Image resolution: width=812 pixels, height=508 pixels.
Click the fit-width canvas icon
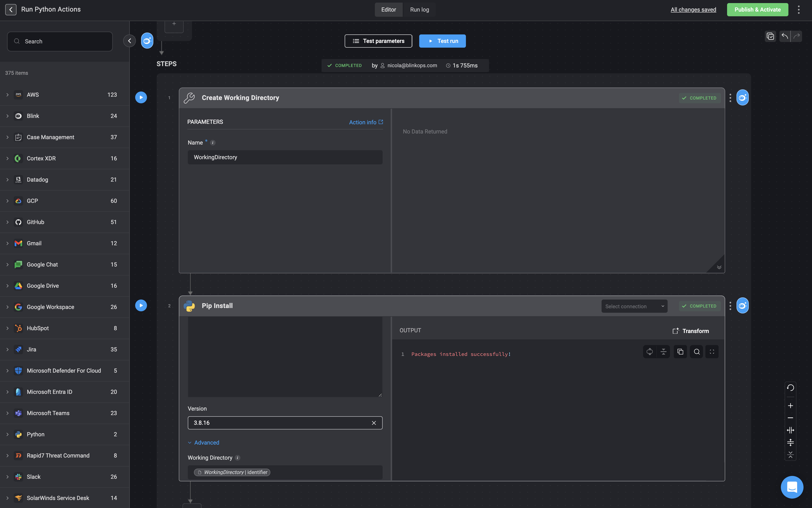point(790,430)
